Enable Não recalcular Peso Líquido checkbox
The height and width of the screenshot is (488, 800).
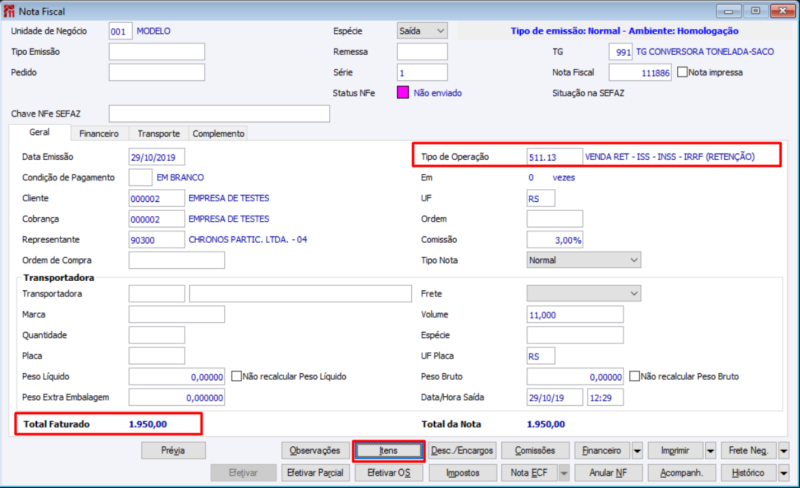click(236, 376)
